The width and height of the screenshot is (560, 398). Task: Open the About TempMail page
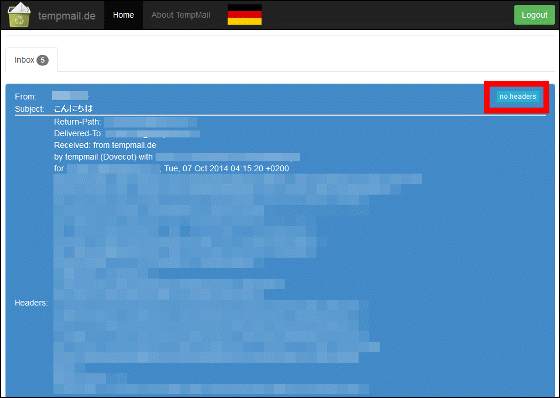181,15
